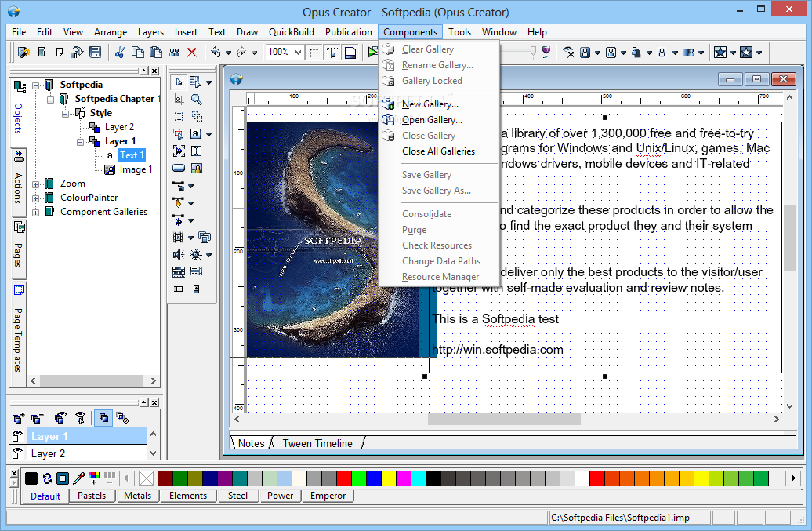
Task: Open the Notes tab
Action: (251, 443)
